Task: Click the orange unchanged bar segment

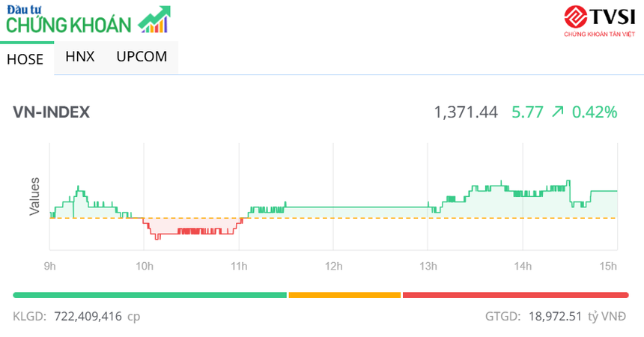Action: coord(344,295)
